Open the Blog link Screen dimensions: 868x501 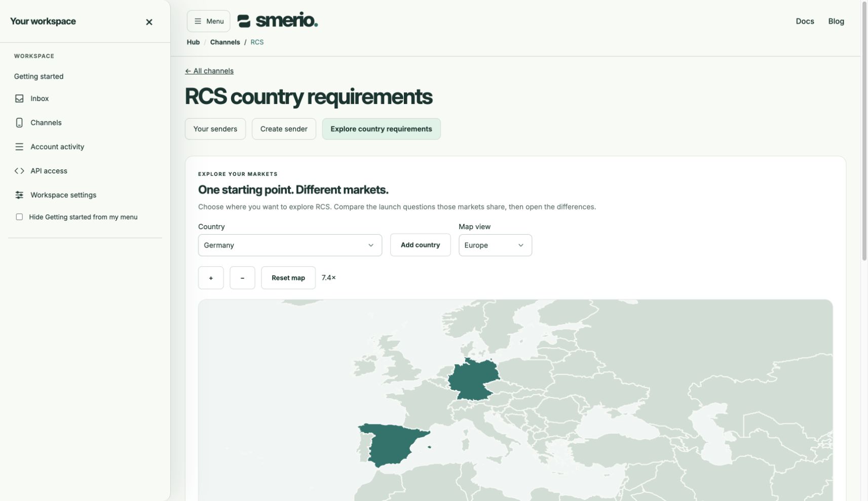pos(836,21)
